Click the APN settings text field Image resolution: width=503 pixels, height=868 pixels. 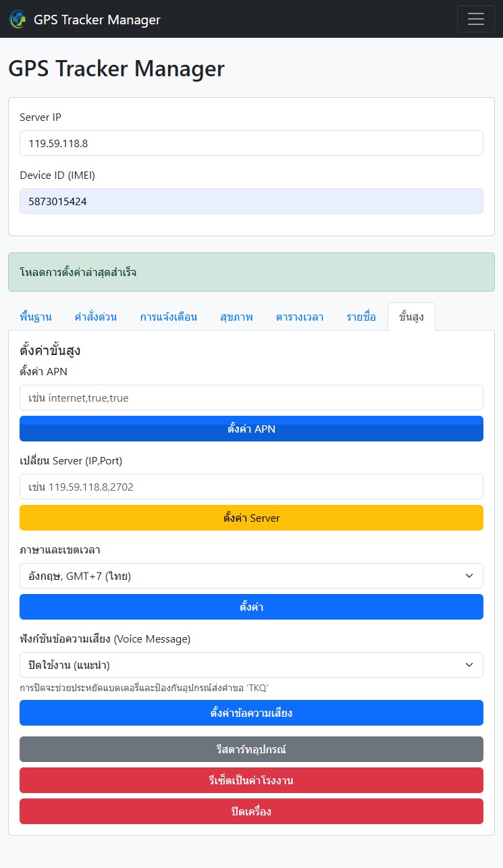pyautogui.click(x=251, y=398)
